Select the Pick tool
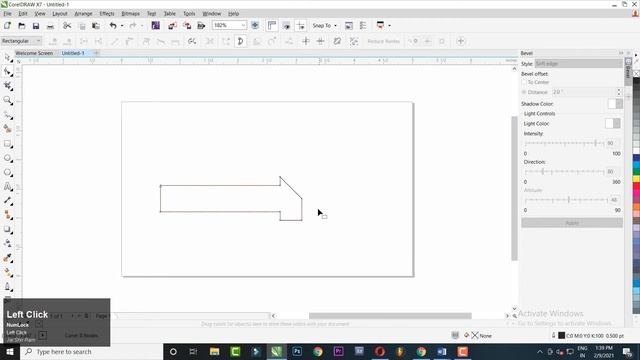Image resolution: width=640 pixels, height=360 pixels. pyautogui.click(x=7, y=57)
